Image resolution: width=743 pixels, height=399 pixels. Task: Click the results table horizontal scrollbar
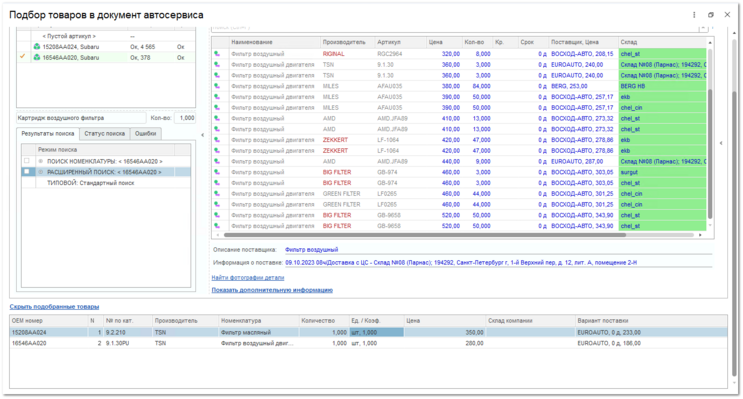click(x=425, y=235)
